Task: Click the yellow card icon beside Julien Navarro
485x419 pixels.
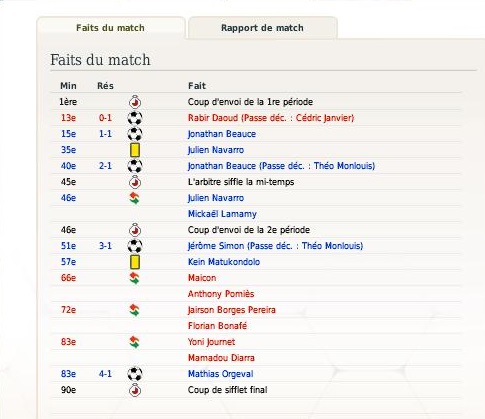Action: (135, 150)
